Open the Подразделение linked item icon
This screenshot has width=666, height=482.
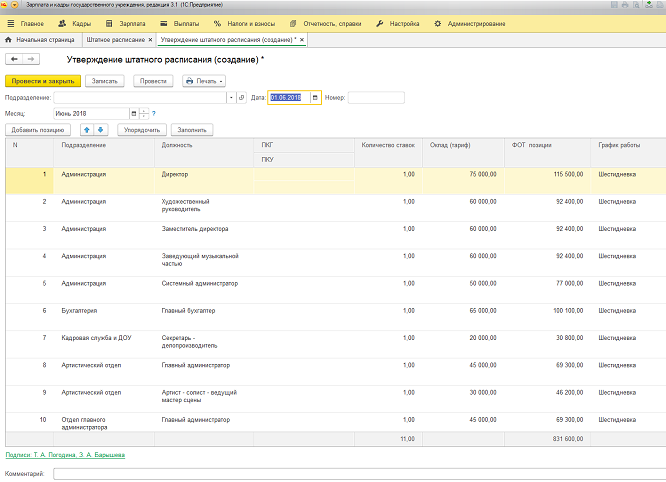coord(242,98)
